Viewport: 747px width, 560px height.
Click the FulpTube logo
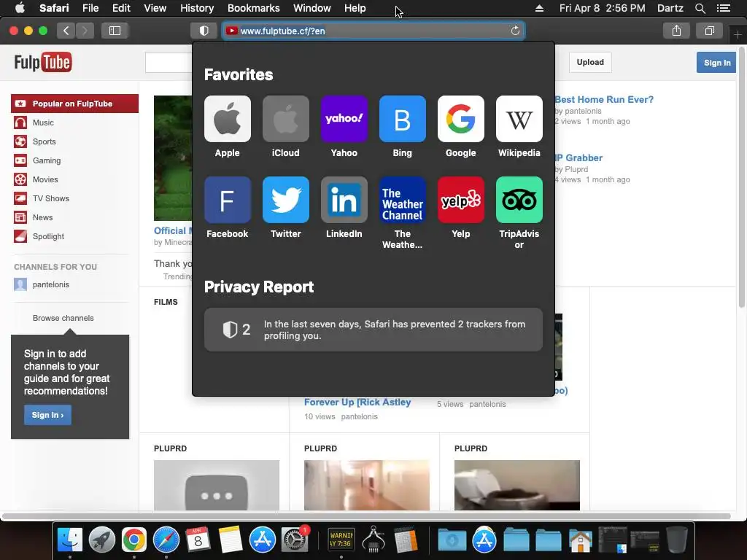(x=43, y=63)
